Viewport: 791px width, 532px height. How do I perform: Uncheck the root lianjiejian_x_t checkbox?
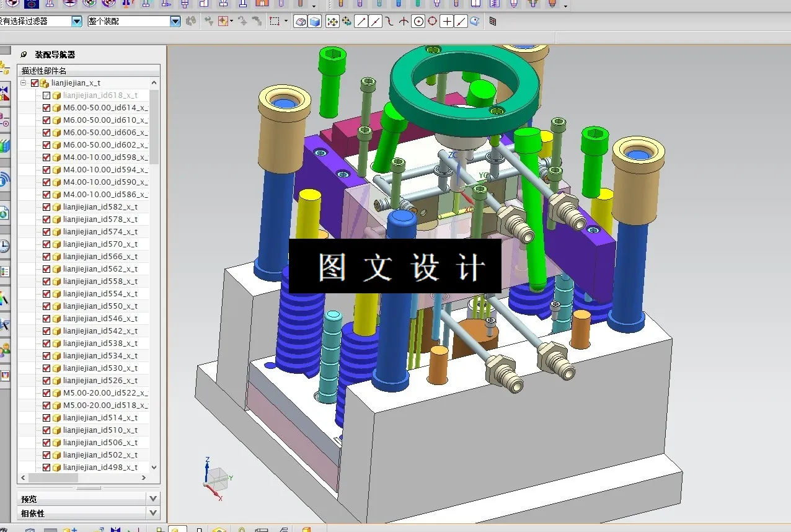(35, 83)
